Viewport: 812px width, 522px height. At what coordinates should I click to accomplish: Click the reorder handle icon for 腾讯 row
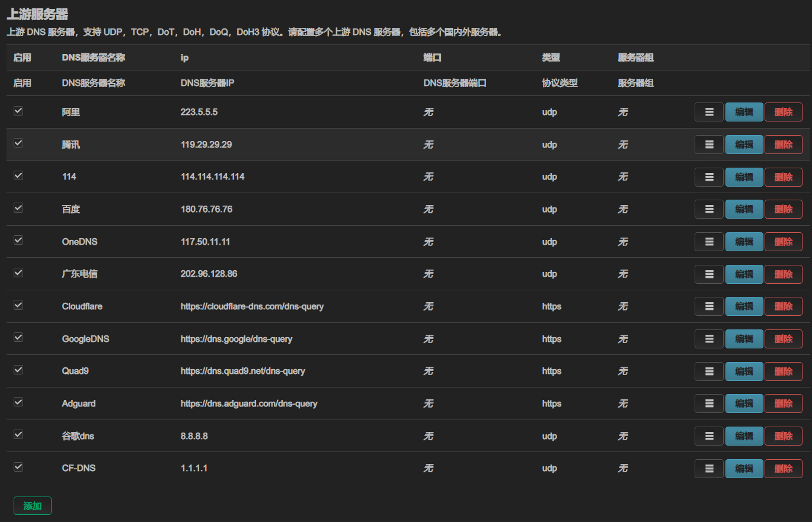(709, 145)
